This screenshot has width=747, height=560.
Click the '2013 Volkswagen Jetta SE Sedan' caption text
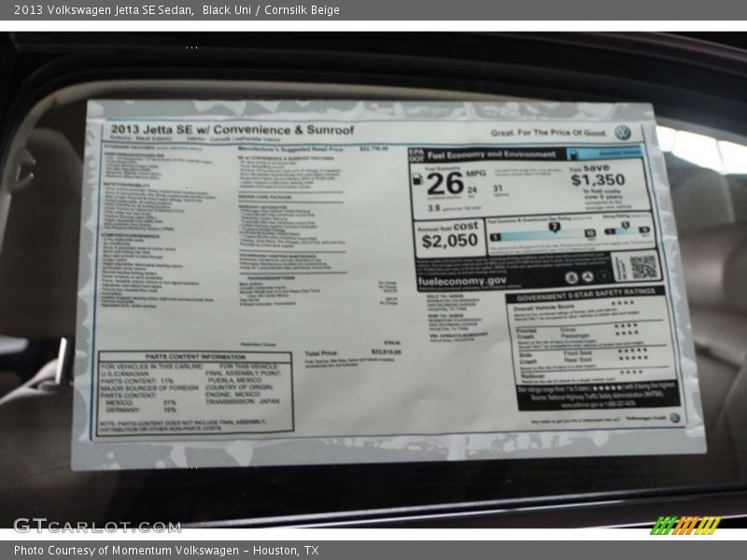[104, 9]
